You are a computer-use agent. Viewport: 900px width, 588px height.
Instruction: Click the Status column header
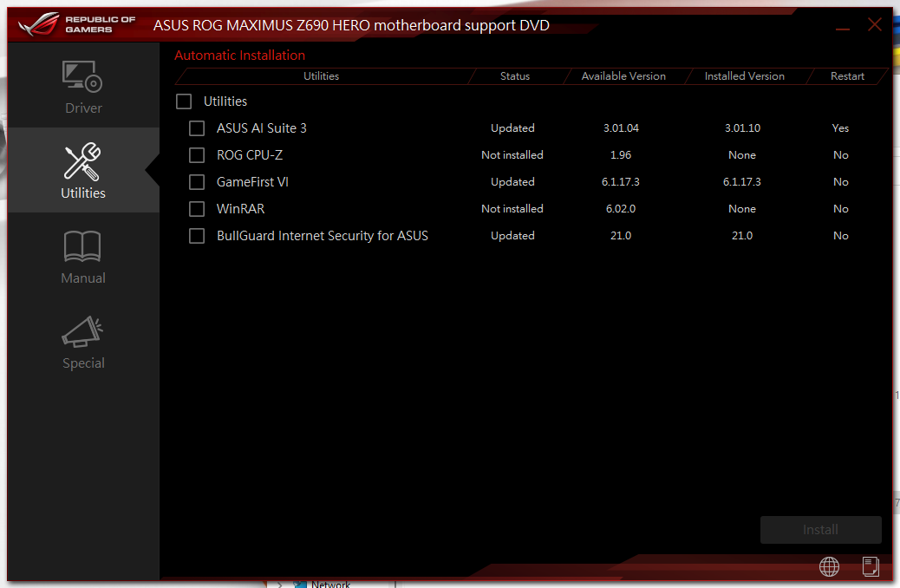pyautogui.click(x=515, y=75)
